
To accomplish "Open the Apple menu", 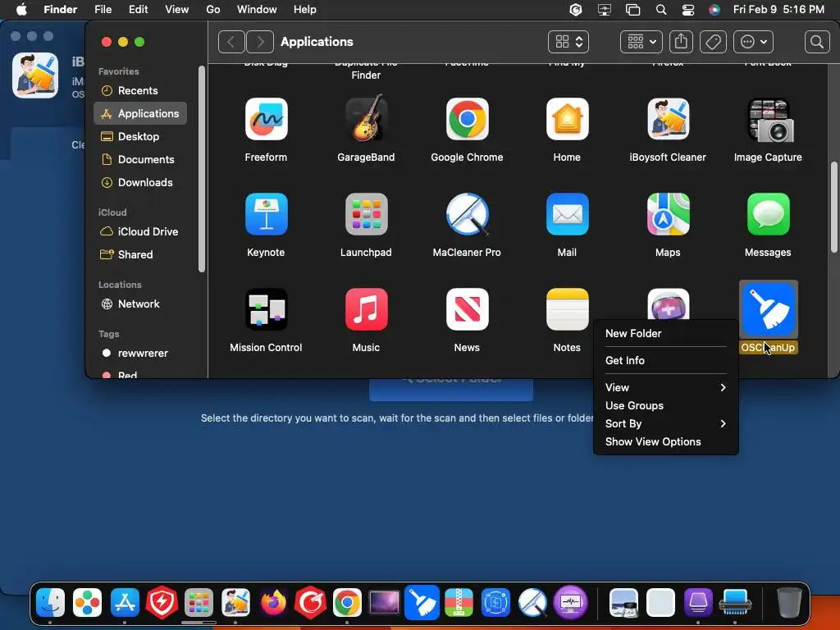I will pyautogui.click(x=21, y=10).
